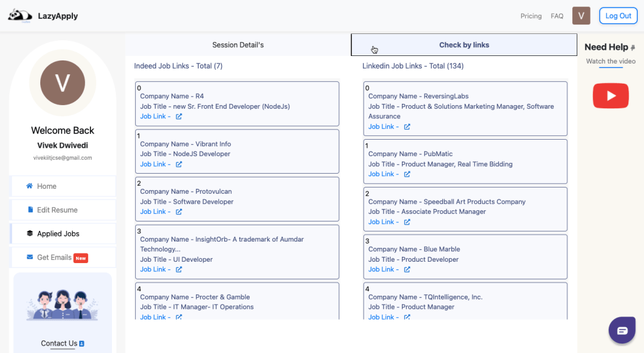This screenshot has width=644, height=353.
Task: Open external link icon for Blue Marble job
Action: [407, 269]
